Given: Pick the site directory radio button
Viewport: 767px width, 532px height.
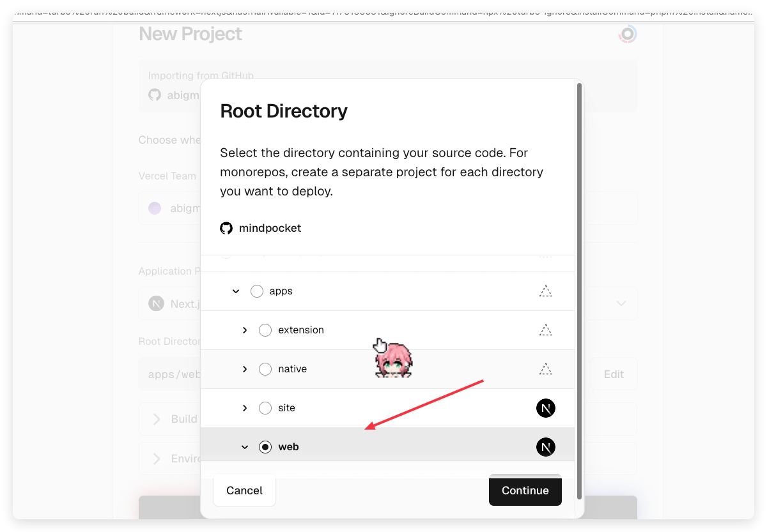Looking at the screenshot, I should point(265,408).
